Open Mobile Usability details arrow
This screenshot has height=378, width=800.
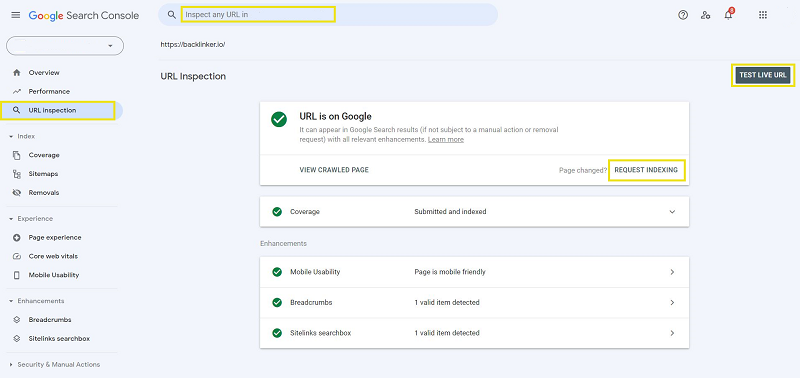[x=672, y=272]
